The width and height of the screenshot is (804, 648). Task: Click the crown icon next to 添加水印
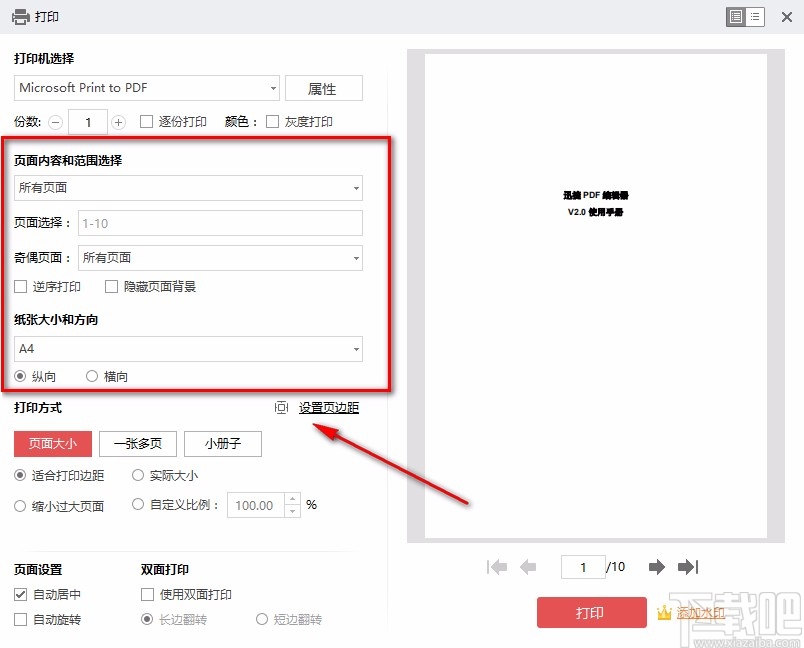tap(663, 613)
